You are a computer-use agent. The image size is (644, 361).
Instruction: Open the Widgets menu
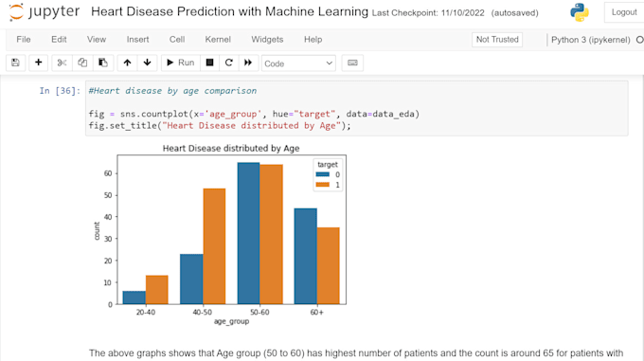pos(267,40)
